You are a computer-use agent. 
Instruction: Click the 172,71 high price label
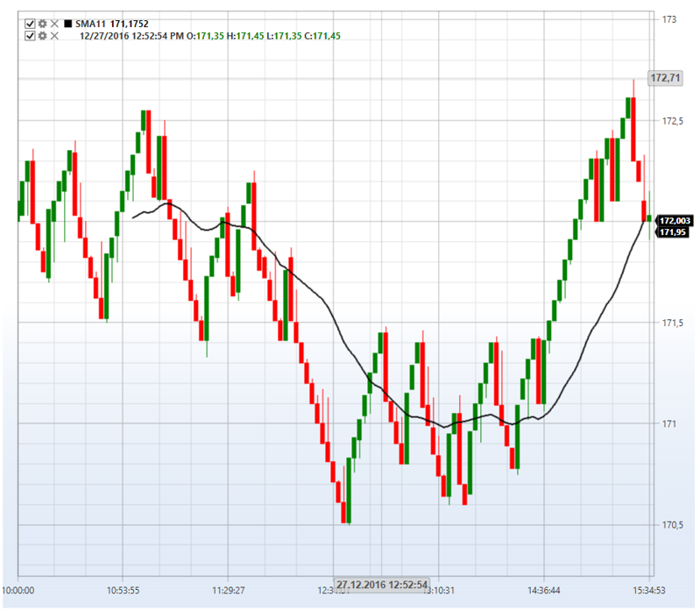coord(665,79)
